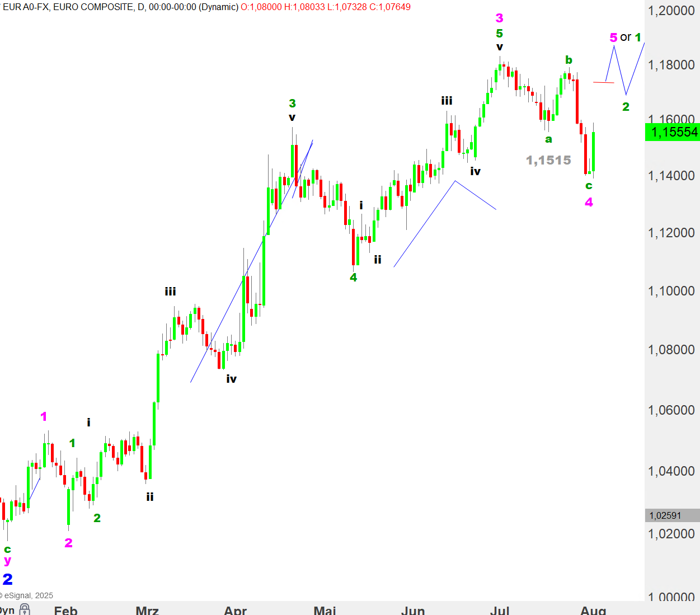Select the blue wave 2 label

click(x=7, y=579)
